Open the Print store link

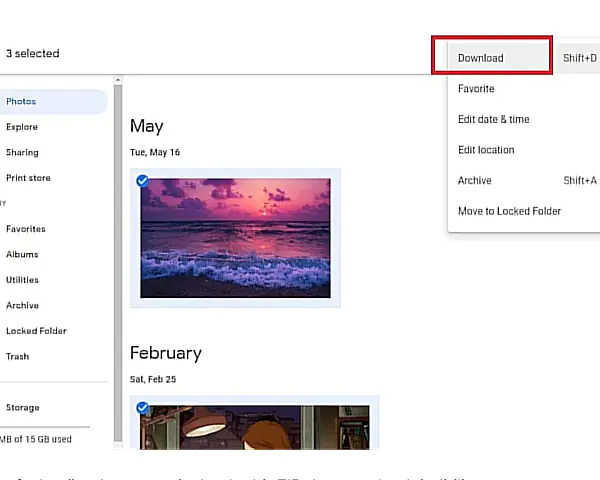click(x=28, y=178)
